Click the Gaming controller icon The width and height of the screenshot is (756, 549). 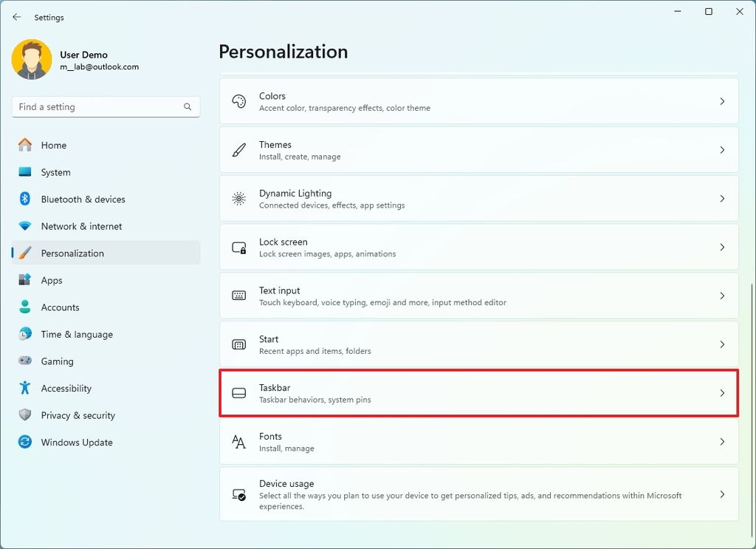click(25, 361)
